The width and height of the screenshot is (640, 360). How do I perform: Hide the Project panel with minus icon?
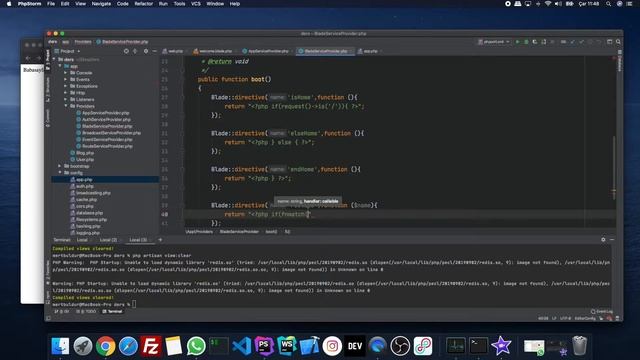[154, 51]
